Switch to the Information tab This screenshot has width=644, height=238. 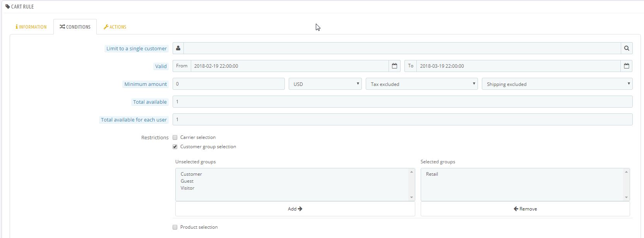click(31, 27)
